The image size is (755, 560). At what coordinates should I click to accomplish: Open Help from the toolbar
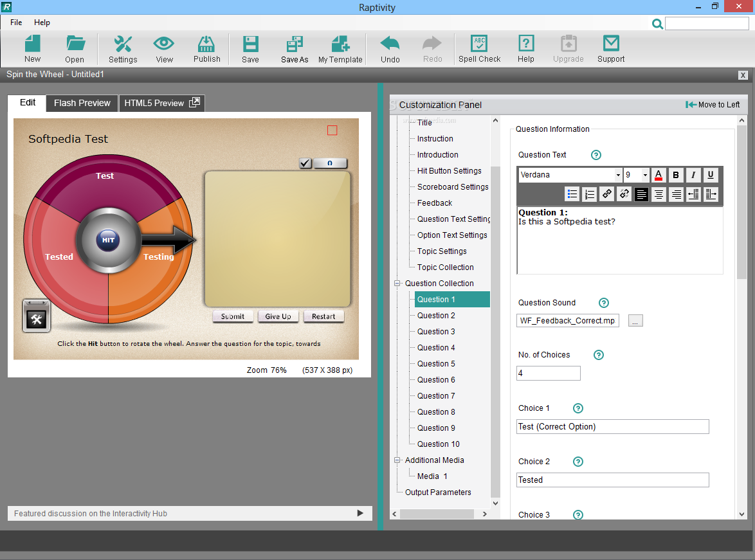526,49
